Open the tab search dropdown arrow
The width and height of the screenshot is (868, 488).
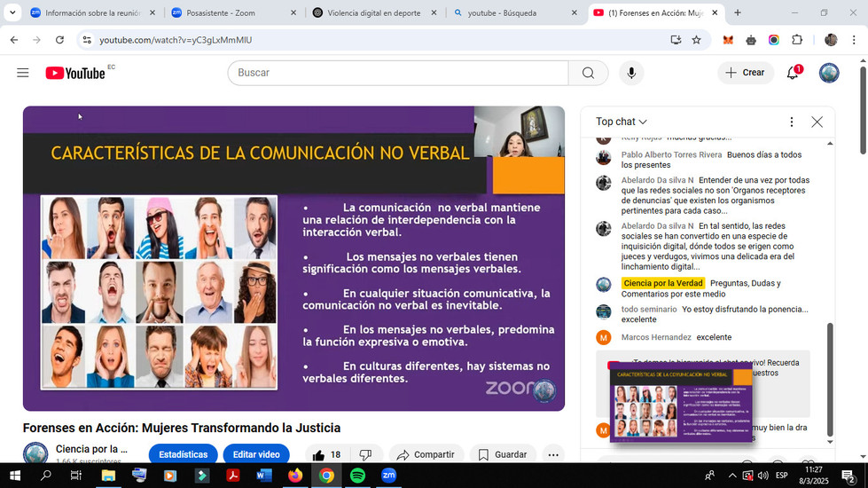tap(12, 12)
